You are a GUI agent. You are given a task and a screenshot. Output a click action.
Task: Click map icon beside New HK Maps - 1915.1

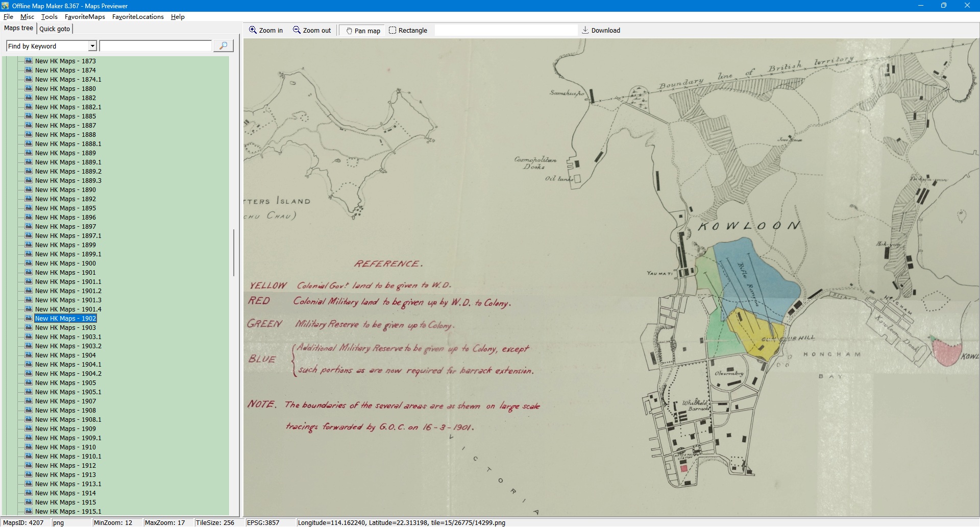pyautogui.click(x=29, y=511)
